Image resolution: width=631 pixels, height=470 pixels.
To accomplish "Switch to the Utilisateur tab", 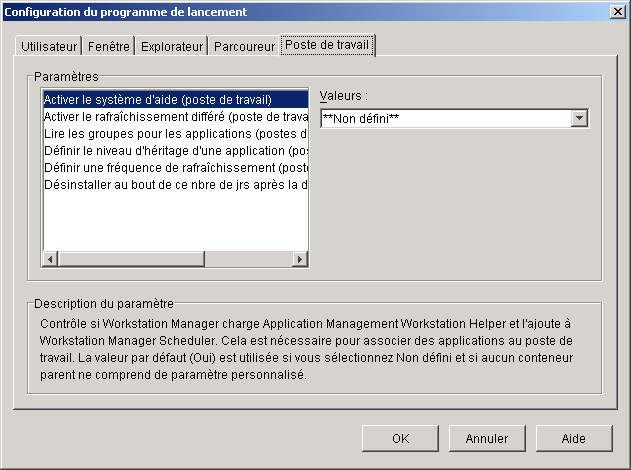I will pyautogui.click(x=49, y=47).
